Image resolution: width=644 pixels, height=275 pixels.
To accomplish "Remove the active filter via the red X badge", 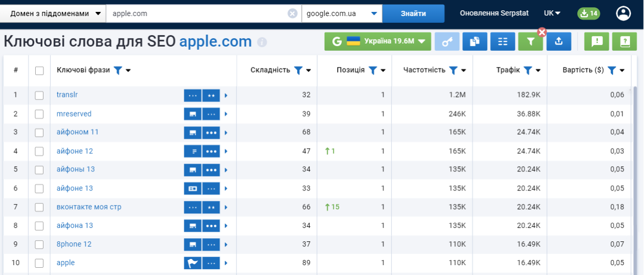I will 542,32.
